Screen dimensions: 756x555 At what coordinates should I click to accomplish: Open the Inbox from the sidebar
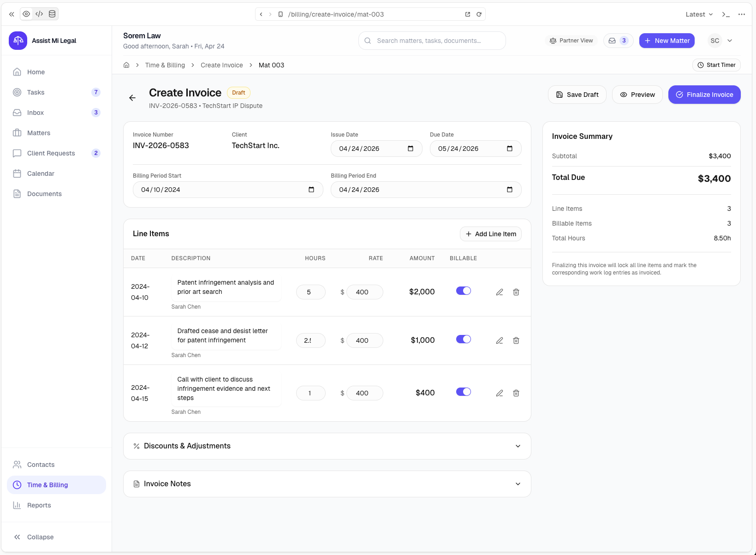point(36,113)
